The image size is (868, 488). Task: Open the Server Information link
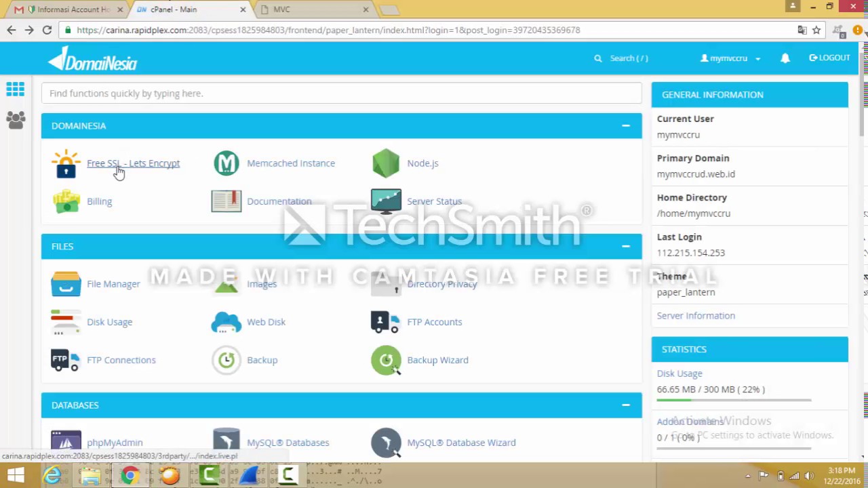click(x=696, y=316)
